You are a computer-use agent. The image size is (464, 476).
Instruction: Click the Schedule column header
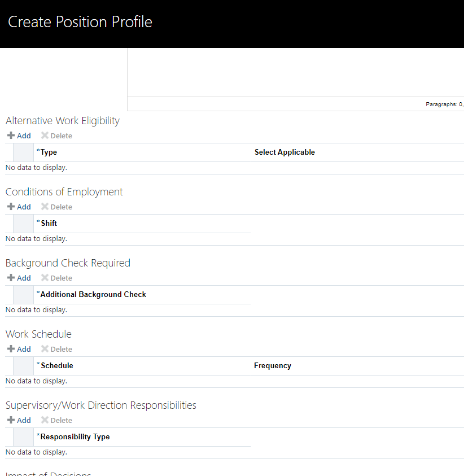tap(55, 365)
